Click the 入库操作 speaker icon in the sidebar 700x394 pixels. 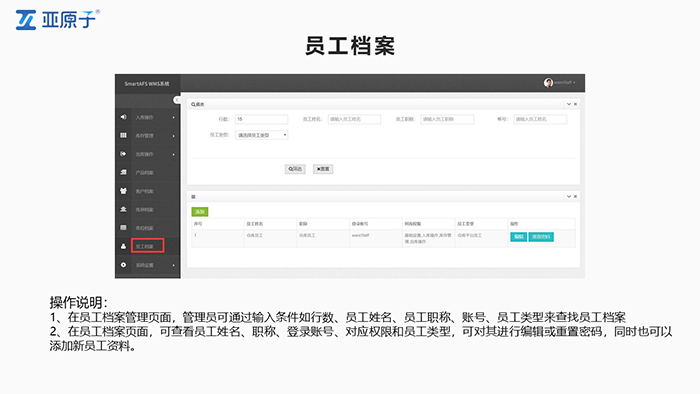click(123, 117)
